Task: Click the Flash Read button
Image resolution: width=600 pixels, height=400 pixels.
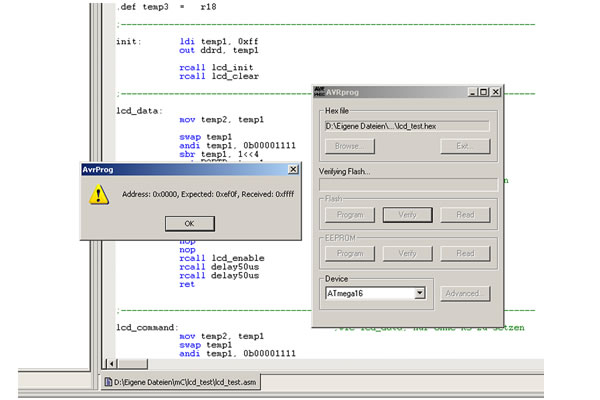Action: click(465, 215)
